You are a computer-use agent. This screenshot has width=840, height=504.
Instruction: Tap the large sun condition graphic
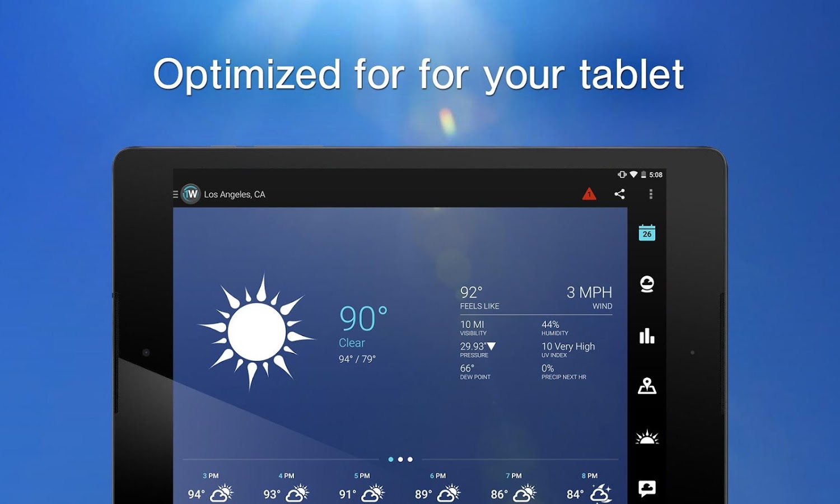(x=257, y=332)
